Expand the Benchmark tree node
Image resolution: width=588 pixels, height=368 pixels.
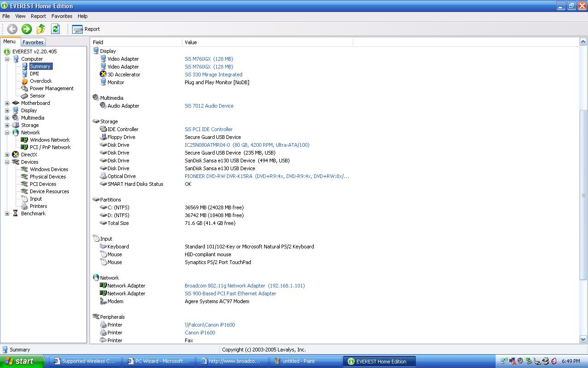click(7, 213)
